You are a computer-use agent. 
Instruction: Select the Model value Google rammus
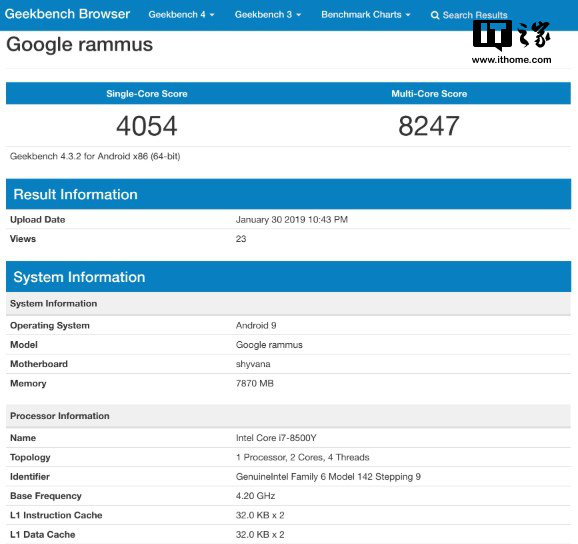pyautogui.click(x=269, y=345)
